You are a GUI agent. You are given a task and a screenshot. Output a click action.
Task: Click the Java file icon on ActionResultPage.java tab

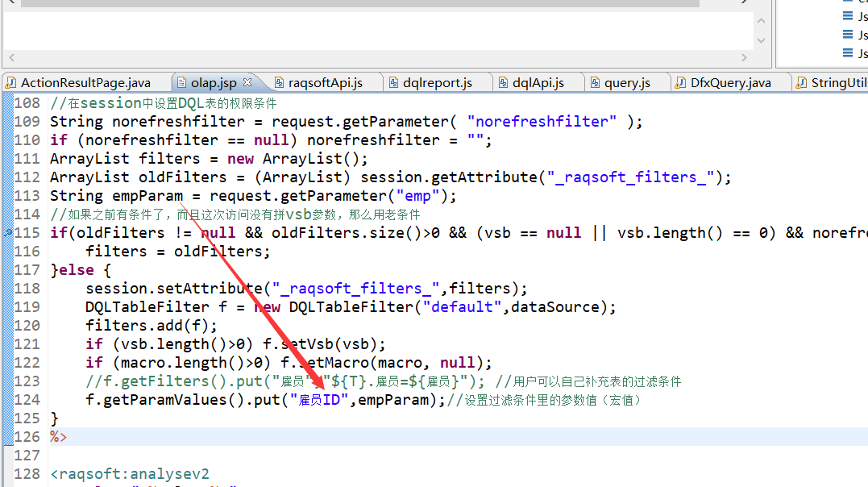click(11, 82)
